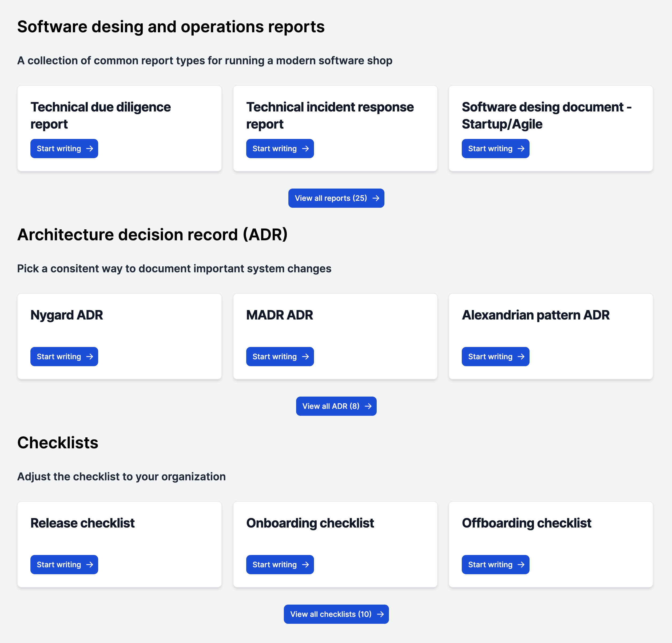
Task: Click arrow icon in View all ADR button
Action: [368, 406]
